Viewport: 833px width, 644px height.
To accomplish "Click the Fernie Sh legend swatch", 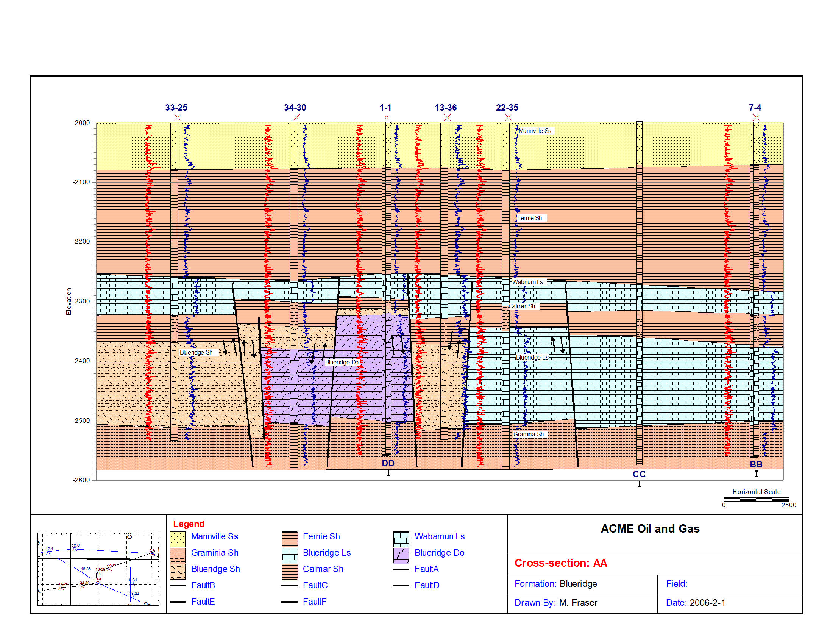I will click(x=290, y=539).
